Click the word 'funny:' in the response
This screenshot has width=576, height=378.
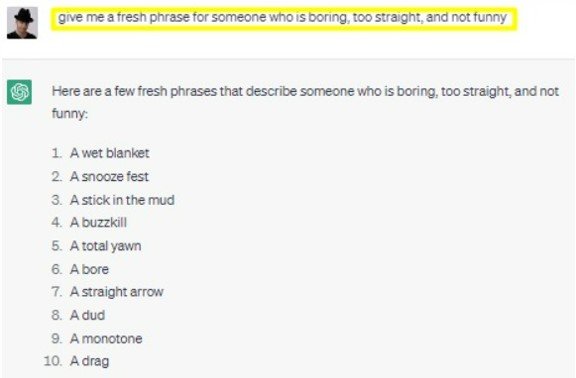click(x=70, y=113)
